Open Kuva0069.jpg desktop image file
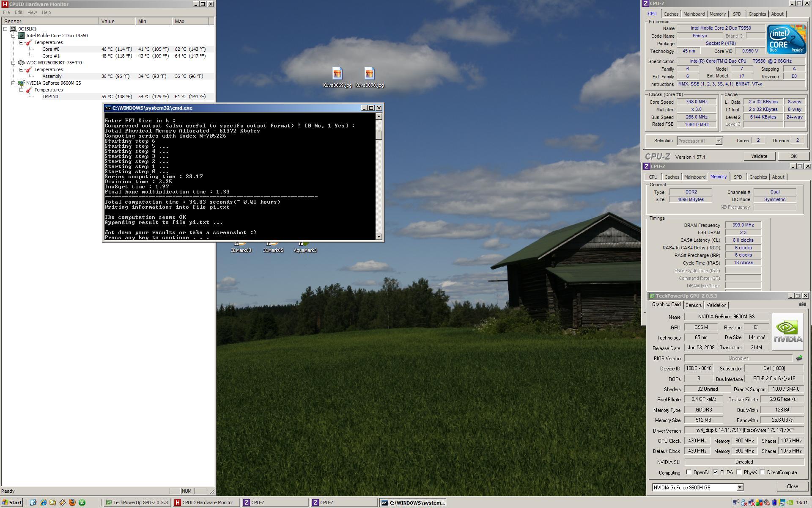Viewport: 812px width, 508px height. pos(337,77)
